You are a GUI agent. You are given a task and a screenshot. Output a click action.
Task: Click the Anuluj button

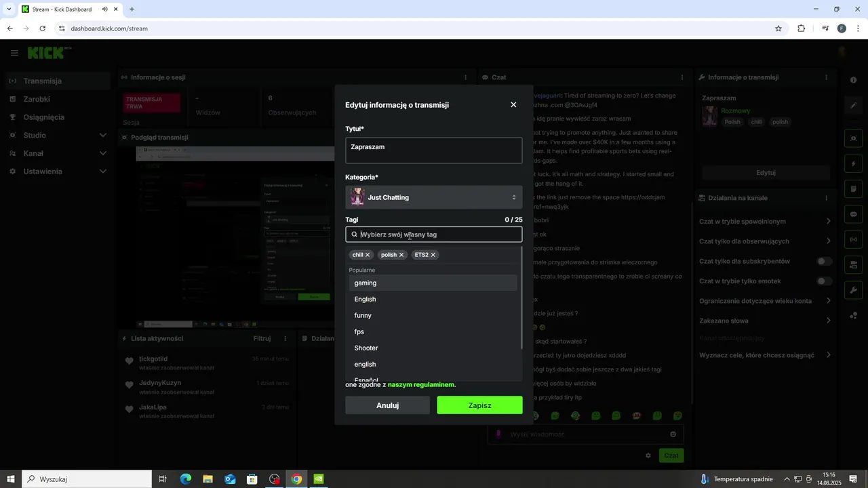387,405
